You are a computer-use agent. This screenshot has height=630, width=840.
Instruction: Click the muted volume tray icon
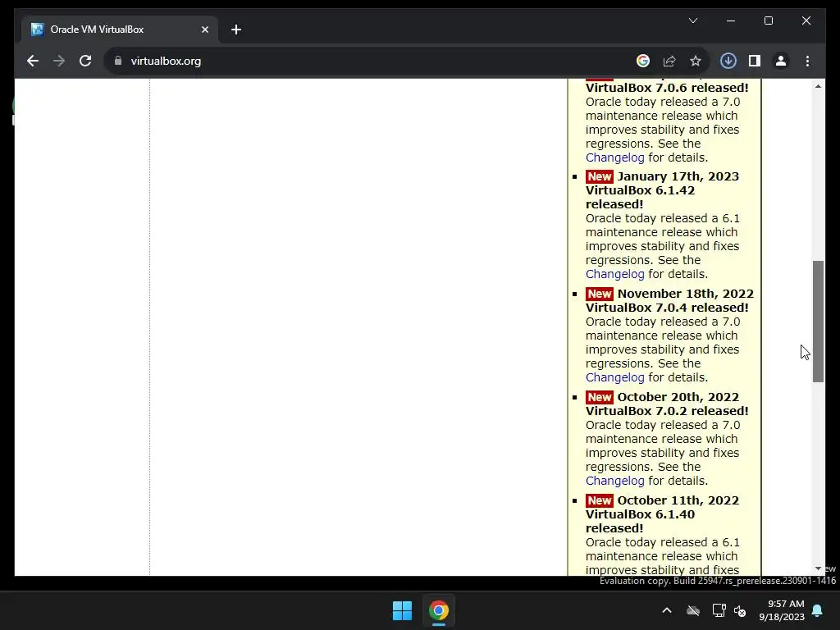point(741,610)
